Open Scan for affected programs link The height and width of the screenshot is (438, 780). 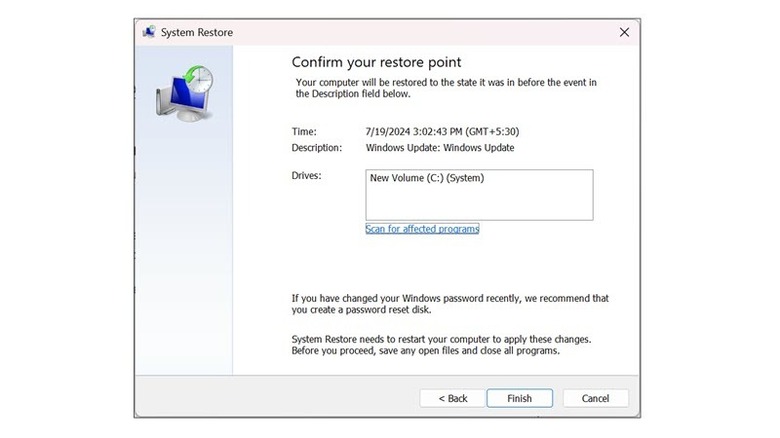422,229
